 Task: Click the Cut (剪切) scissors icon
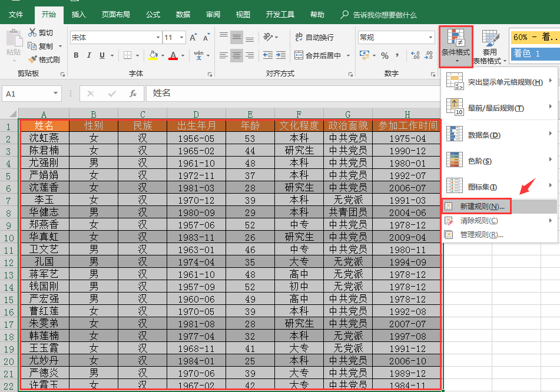click(32, 32)
